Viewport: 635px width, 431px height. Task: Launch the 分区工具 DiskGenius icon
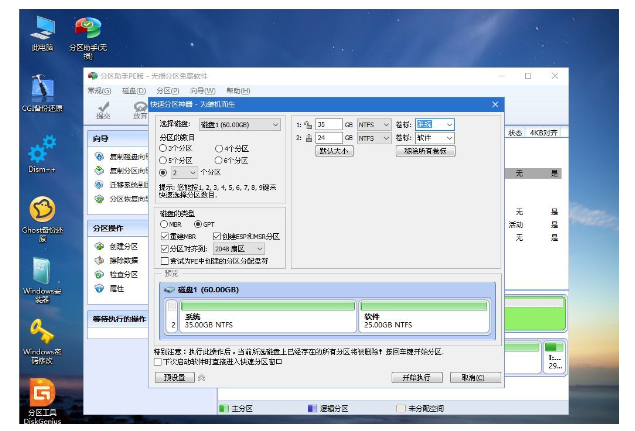[42, 400]
